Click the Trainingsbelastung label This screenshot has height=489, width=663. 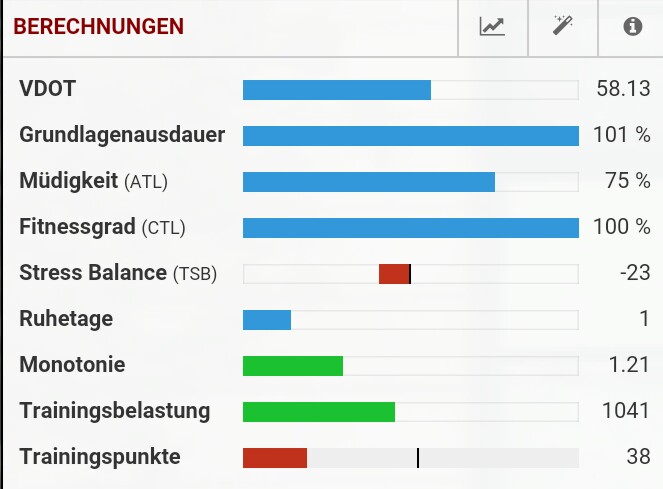click(115, 411)
